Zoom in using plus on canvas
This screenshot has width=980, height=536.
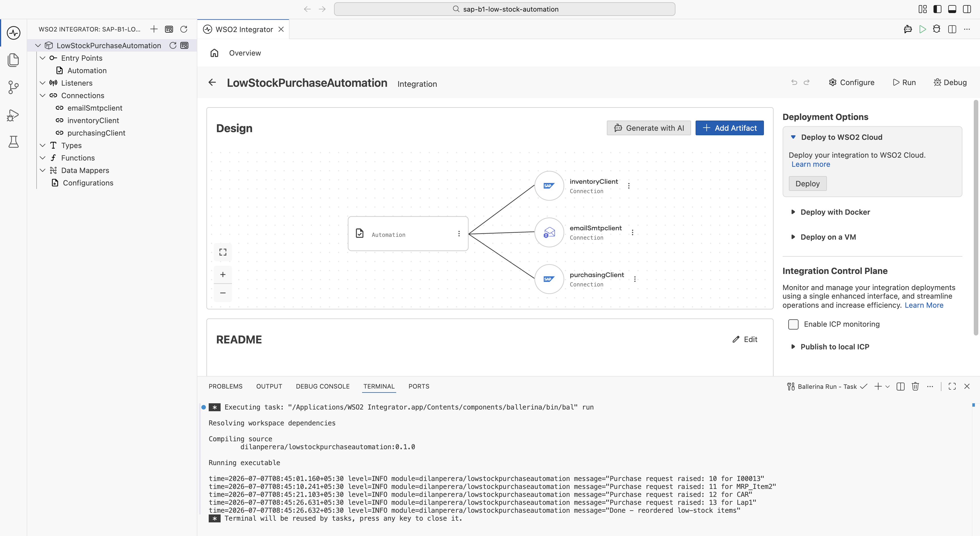point(223,274)
